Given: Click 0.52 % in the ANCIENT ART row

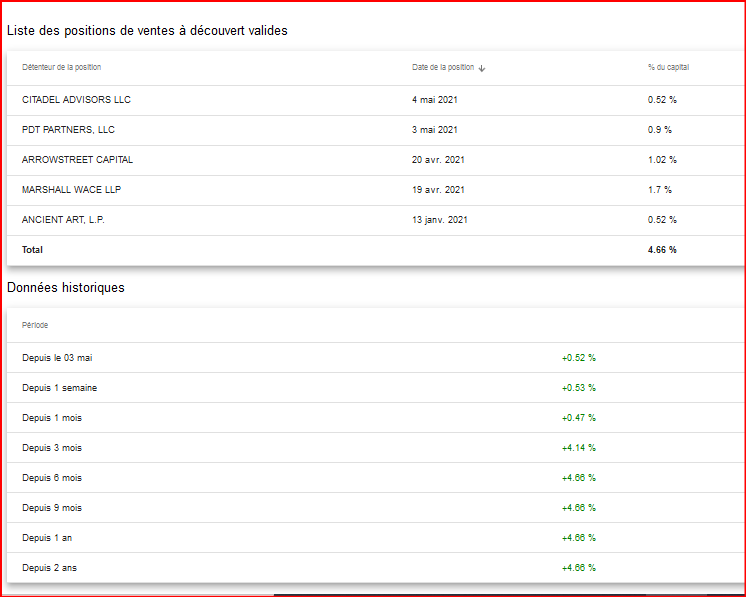Looking at the screenshot, I should [662, 220].
